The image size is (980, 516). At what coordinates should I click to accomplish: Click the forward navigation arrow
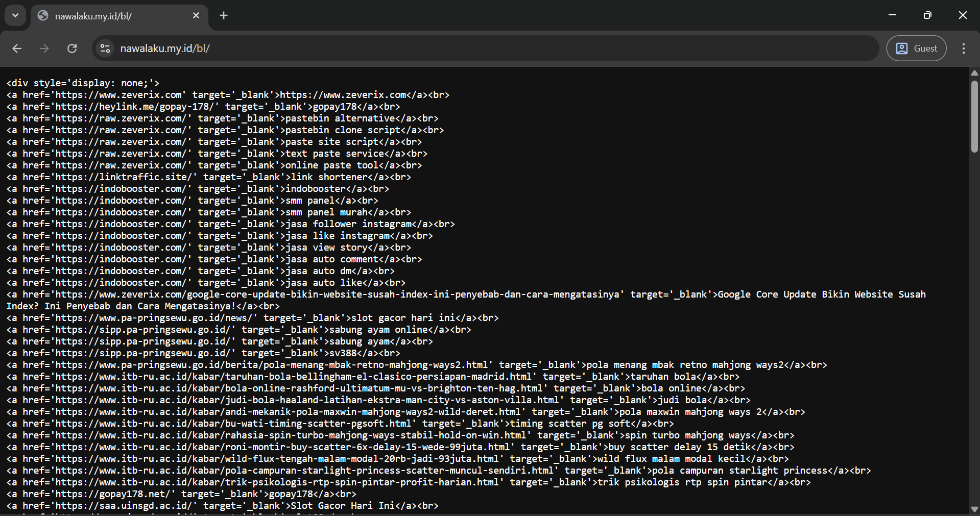click(44, 48)
